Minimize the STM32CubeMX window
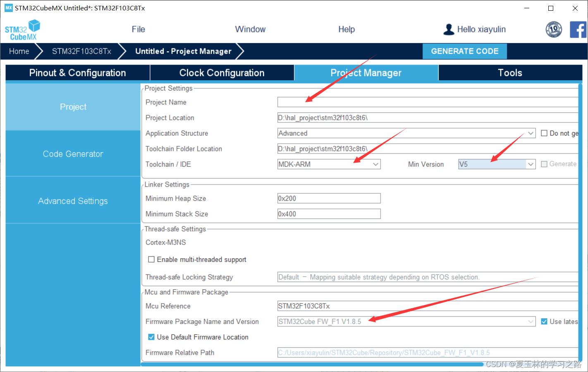 tap(527, 8)
